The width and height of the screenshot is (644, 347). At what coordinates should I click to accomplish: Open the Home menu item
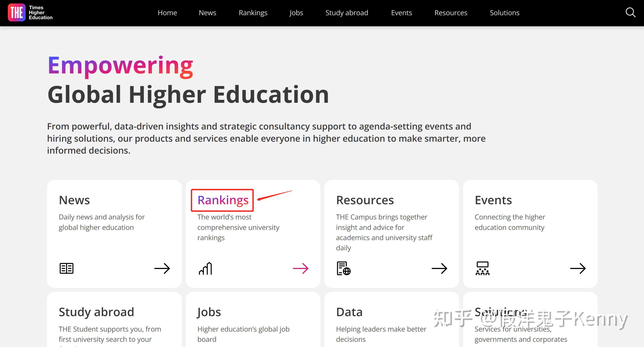[x=167, y=13]
